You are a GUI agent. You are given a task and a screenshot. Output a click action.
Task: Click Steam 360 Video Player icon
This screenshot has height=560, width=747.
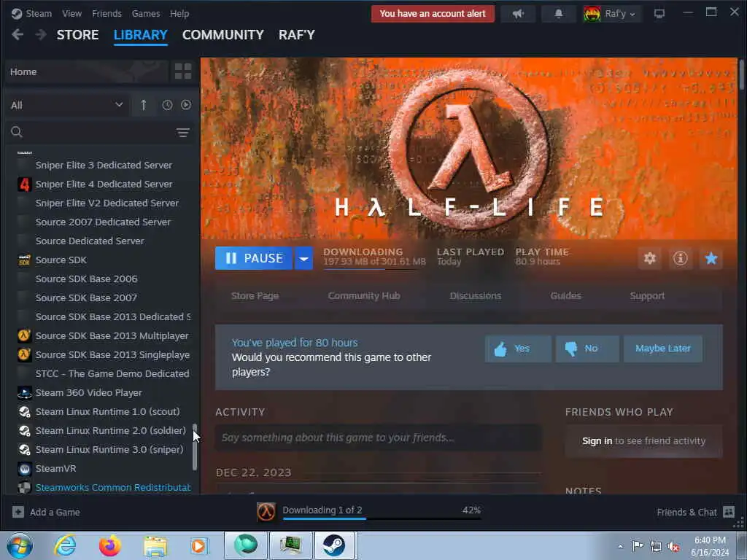click(x=24, y=393)
